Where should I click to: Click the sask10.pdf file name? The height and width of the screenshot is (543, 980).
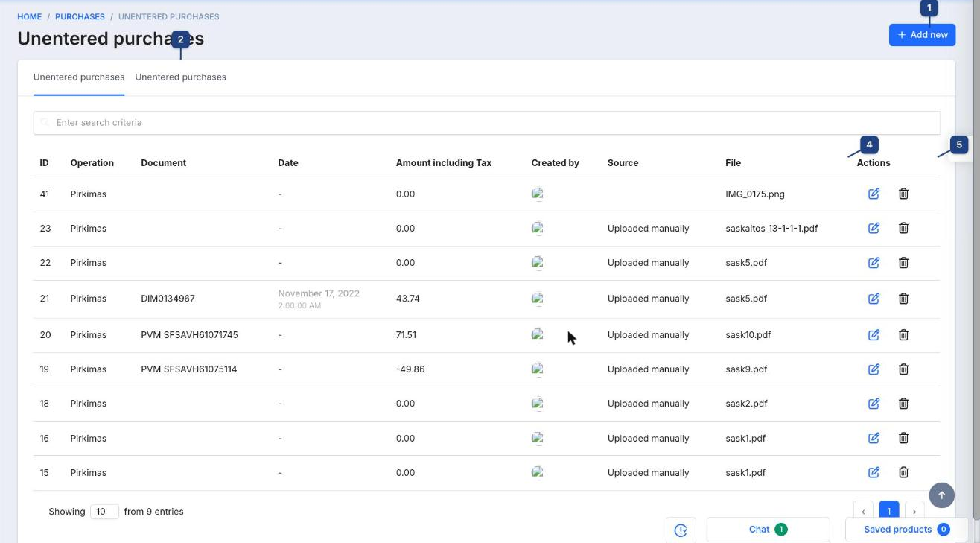(x=748, y=335)
